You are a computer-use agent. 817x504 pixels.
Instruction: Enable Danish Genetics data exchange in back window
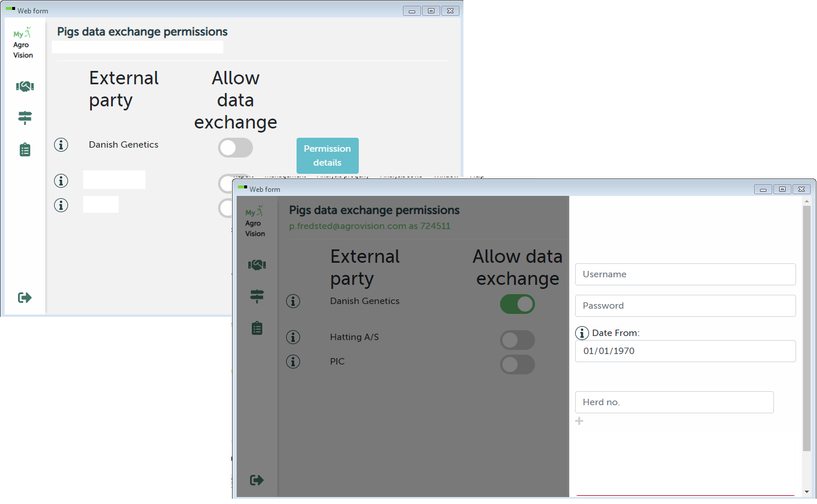[236, 148]
